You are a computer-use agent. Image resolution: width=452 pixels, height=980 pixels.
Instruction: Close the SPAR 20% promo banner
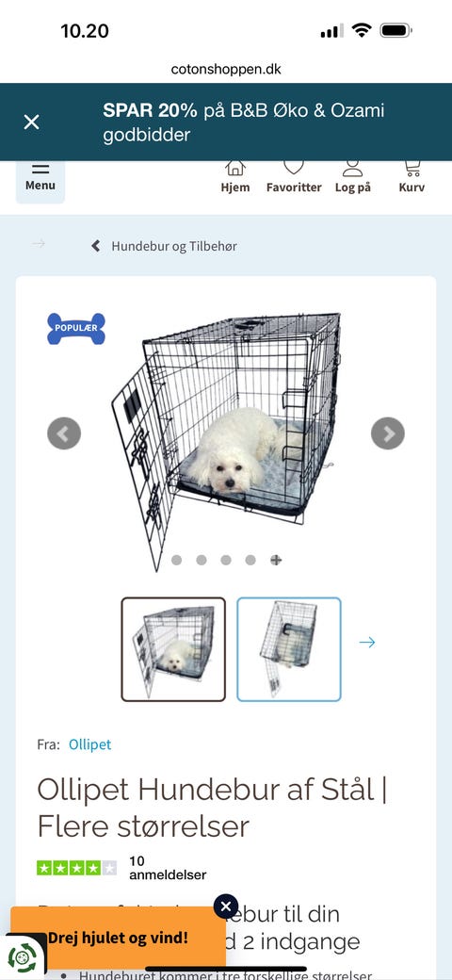(31, 122)
